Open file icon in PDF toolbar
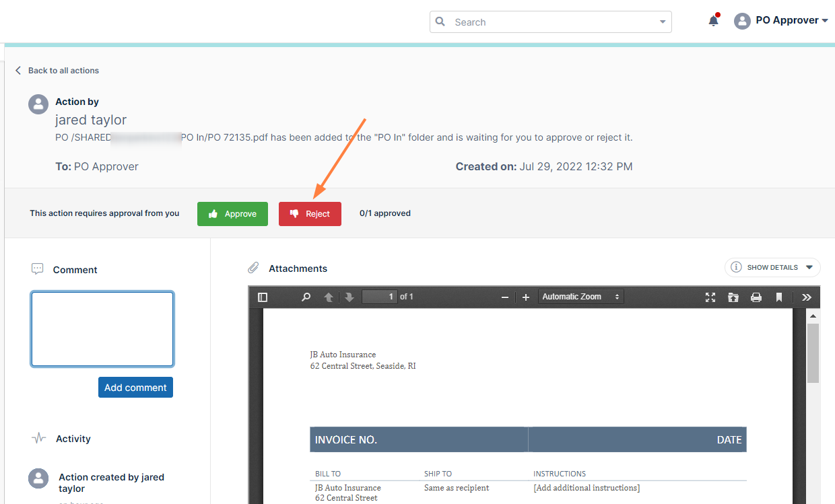835x504 pixels. [733, 297]
